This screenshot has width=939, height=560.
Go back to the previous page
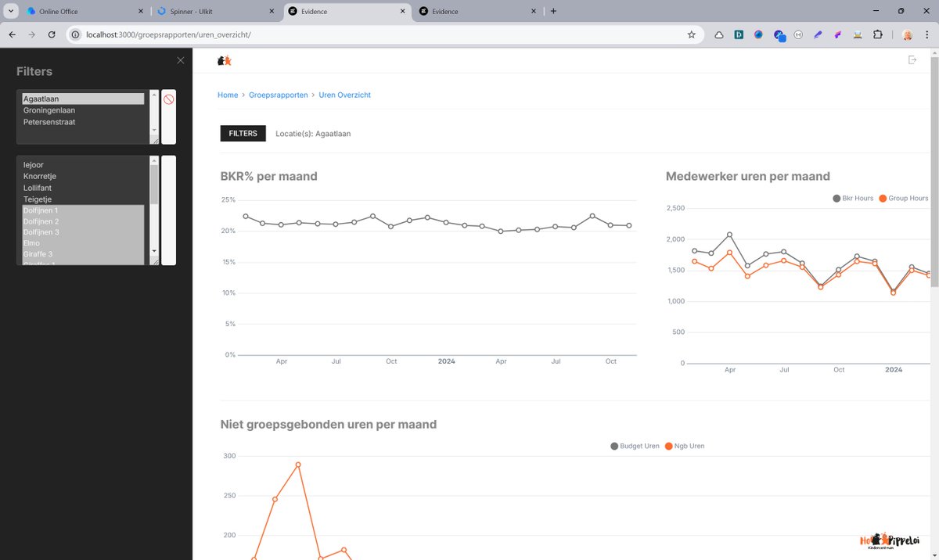[x=13, y=34]
